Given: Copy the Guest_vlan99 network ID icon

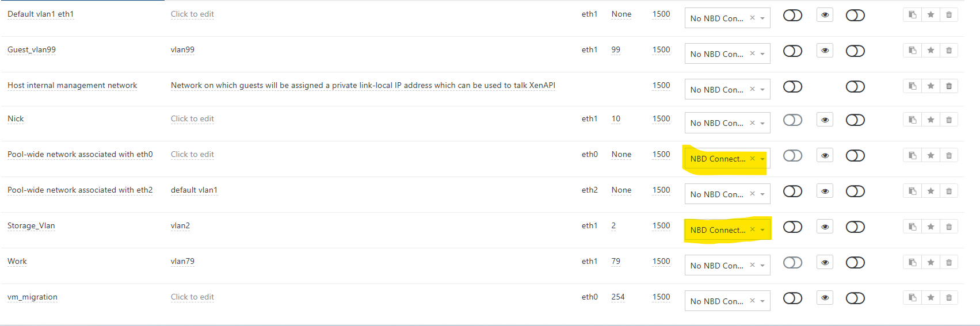Looking at the screenshot, I should click(912, 51).
